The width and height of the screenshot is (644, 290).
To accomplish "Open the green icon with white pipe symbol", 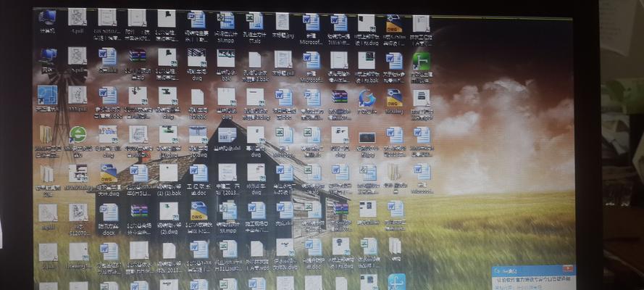I will click(x=421, y=62).
